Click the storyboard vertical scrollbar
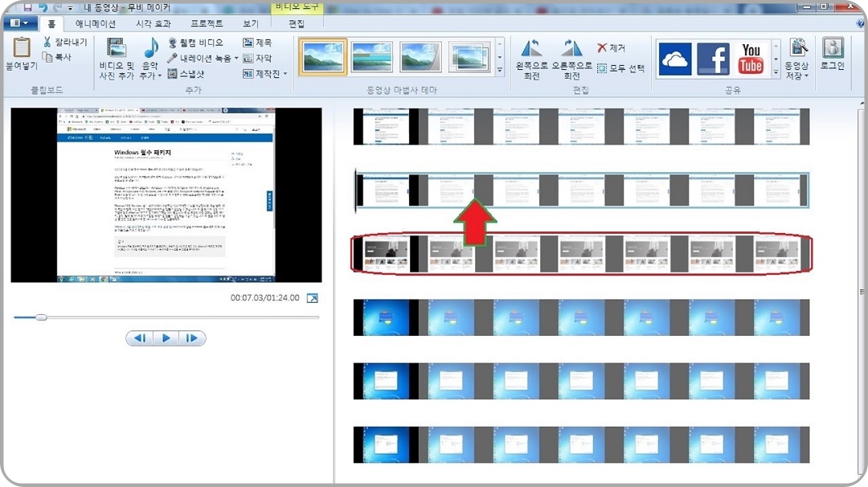This screenshot has height=487, width=868. (862, 291)
